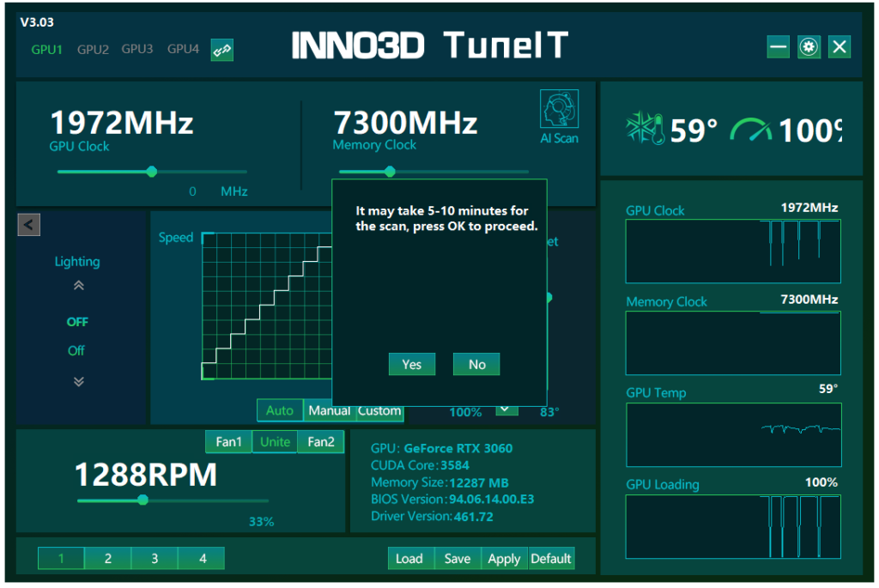Screen dimensions: 879x588
Task: Decline the scan with No
Action: [x=476, y=364]
